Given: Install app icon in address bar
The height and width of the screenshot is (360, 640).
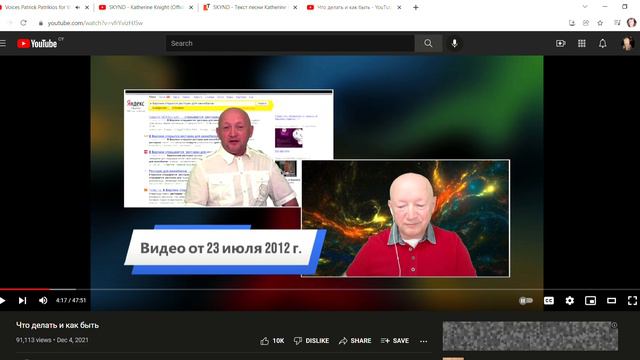Looking at the screenshot, I should (572, 23).
